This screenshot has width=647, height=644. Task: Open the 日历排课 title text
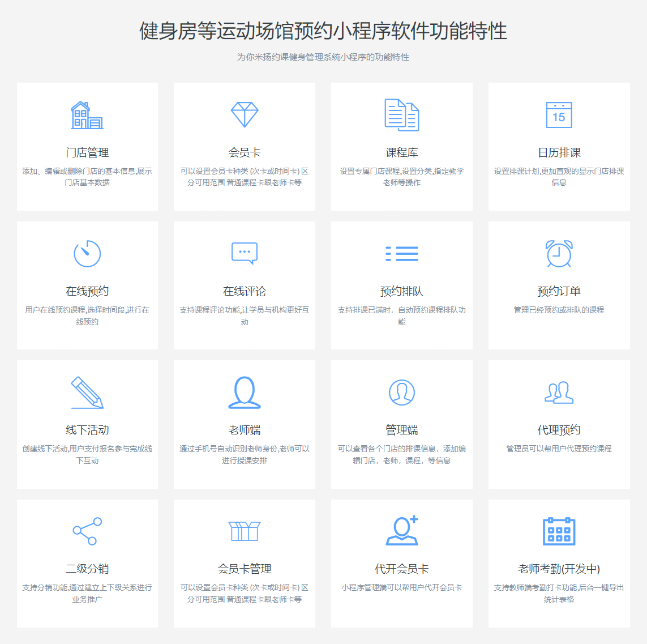pyautogui.click(x=559, y=152)
